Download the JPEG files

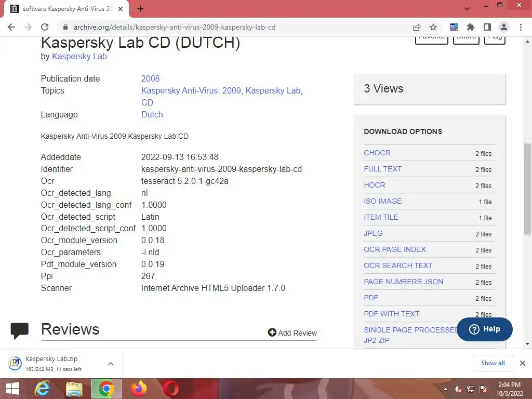[x=373, y=233]
